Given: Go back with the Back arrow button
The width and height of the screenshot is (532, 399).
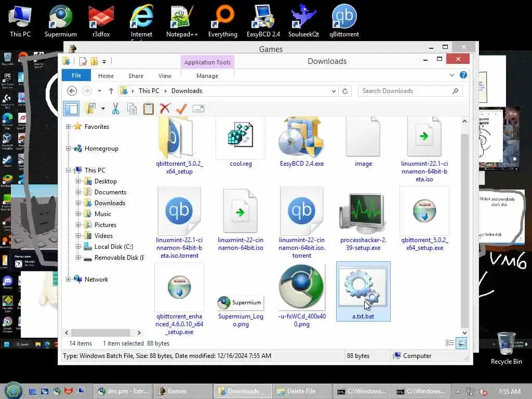Looking at the screenshot, I should (72, 91).
